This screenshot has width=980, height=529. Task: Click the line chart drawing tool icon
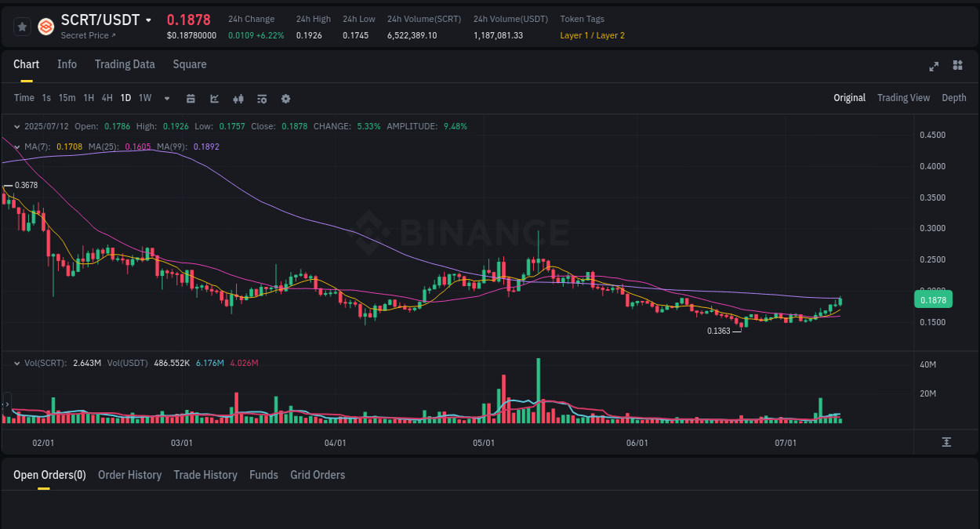[214, 99]
